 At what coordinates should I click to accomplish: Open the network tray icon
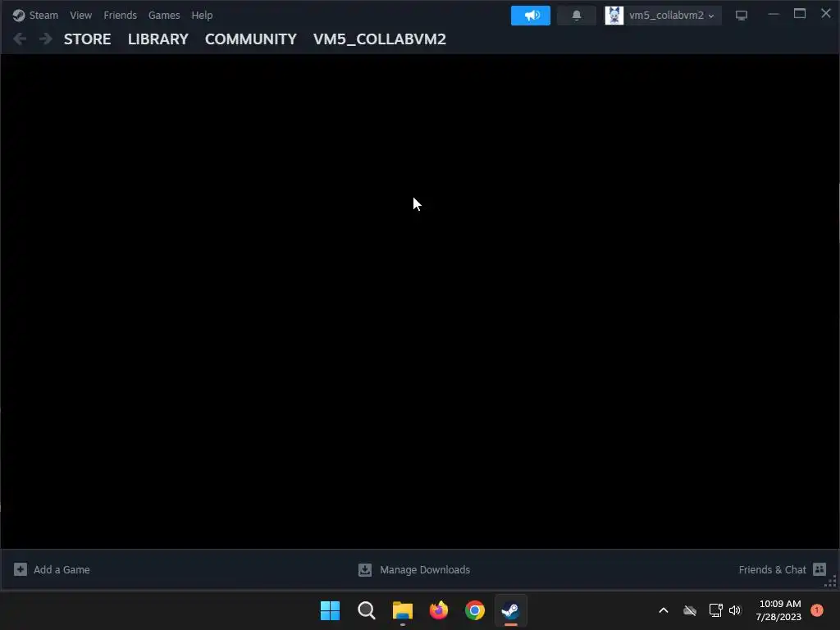[x=715, y=610]
